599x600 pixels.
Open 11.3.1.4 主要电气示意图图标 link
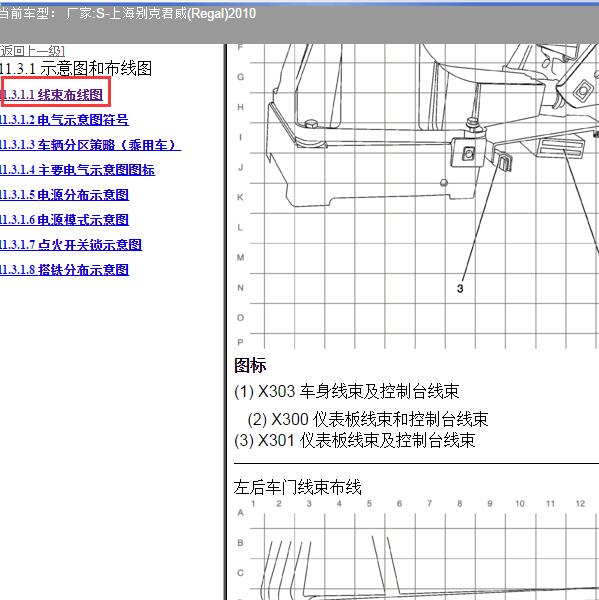click(77, 170)
